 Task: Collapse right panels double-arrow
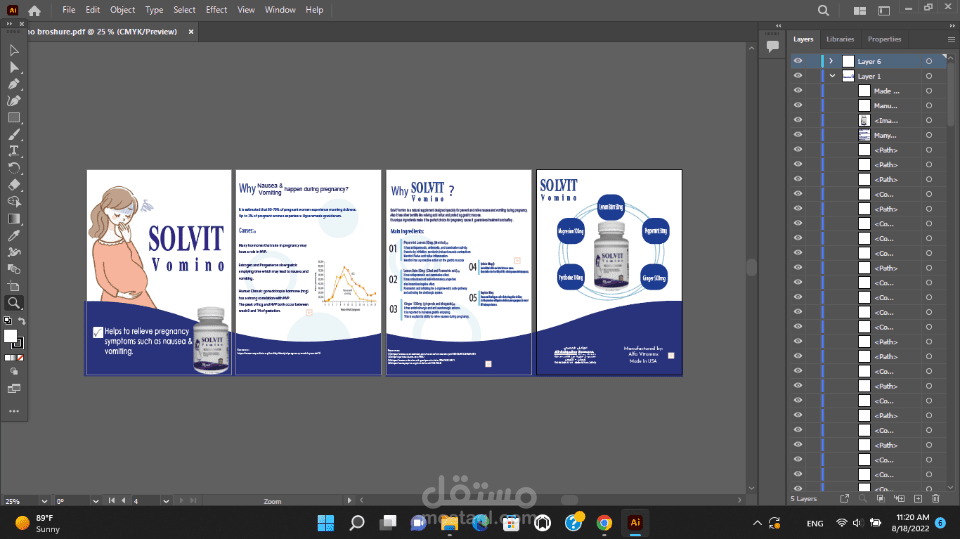point(952,26)
